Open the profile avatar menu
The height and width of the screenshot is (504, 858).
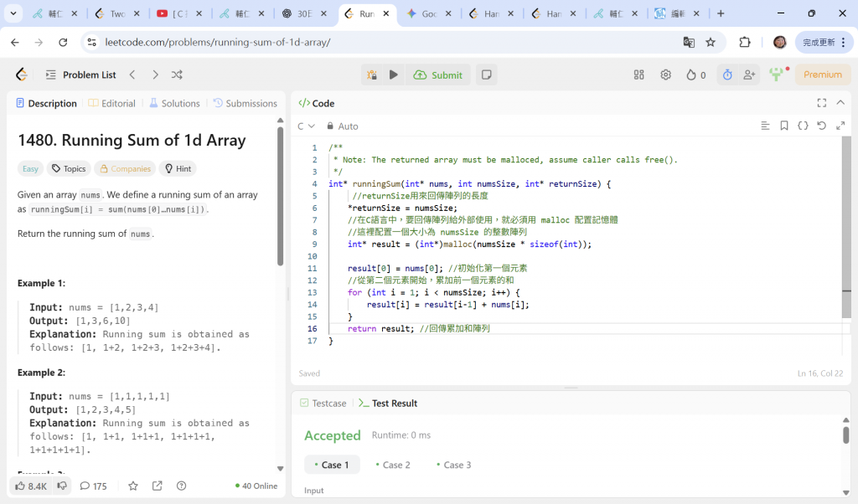tap(777, 75)
